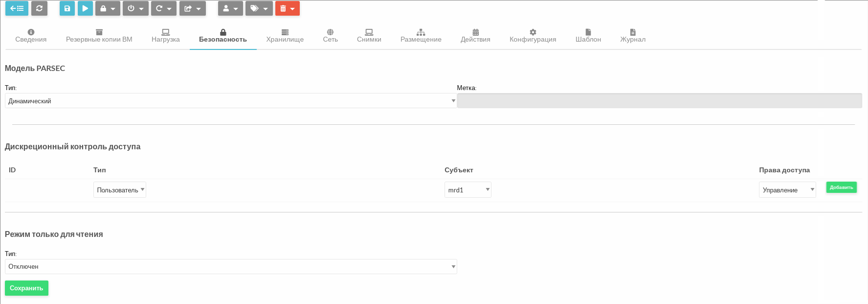This screenshot has width=868, height=304.
Task: Open the Пользователь type dropdown
Action: click(x=120, y=190)
